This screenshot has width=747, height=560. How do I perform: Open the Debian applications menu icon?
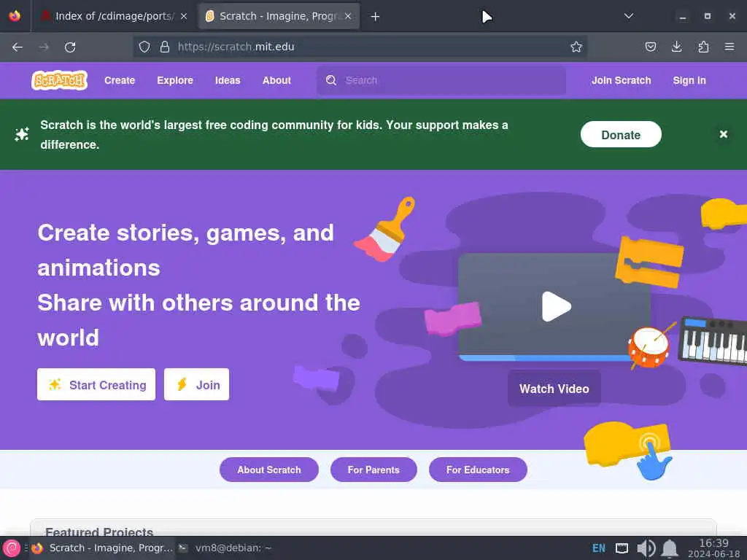coord(11,548)
